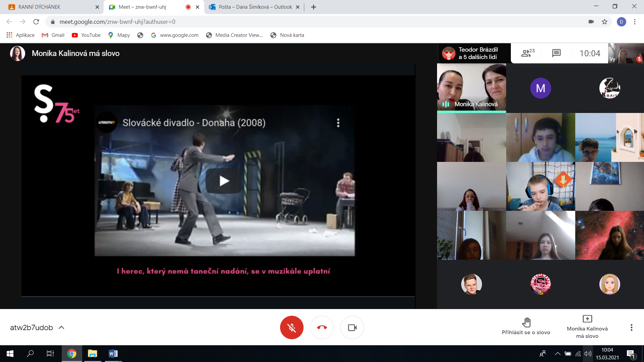Go forward in browser history
644x362 pixels.
[x=22, y=22]
